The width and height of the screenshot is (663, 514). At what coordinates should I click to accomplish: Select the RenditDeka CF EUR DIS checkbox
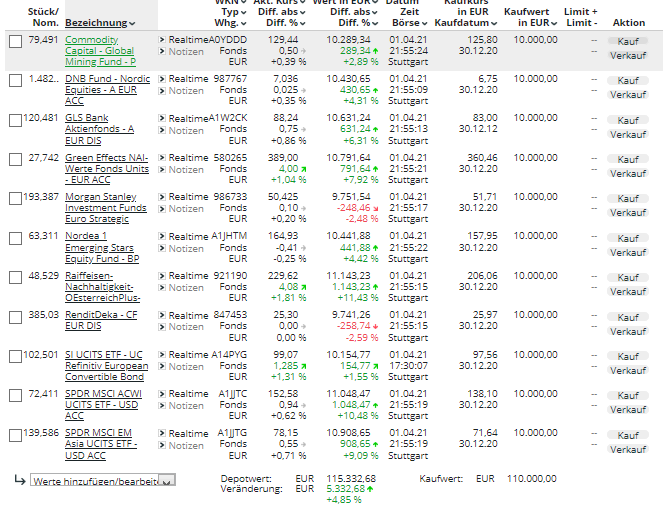coord(16,317)
